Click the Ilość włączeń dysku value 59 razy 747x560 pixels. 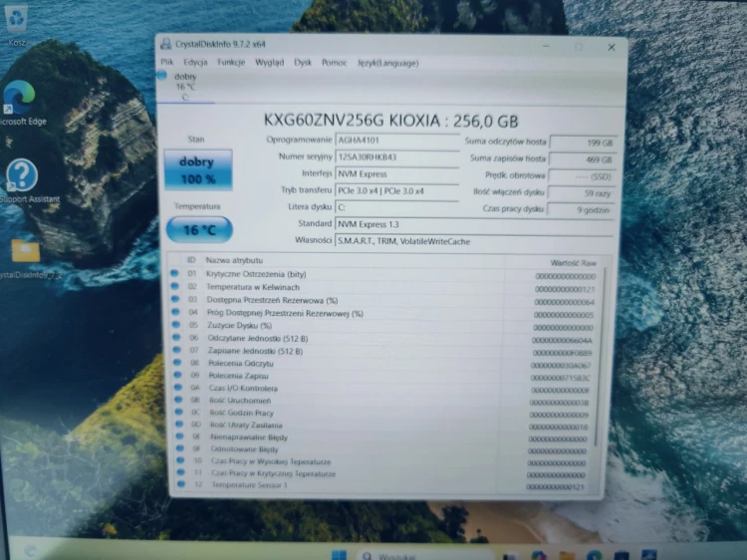point(582,193)
